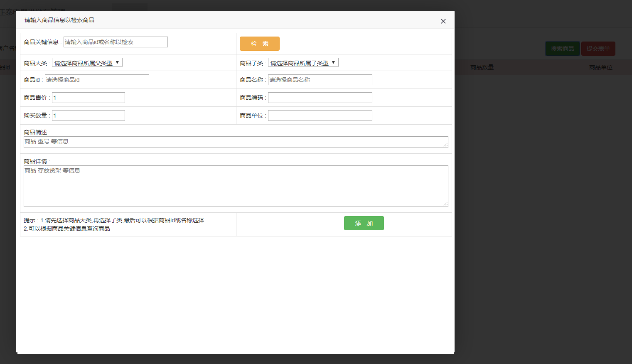Click the green 添加 button
The height and width of the screenshot is (364, 632).
point(364,223)
